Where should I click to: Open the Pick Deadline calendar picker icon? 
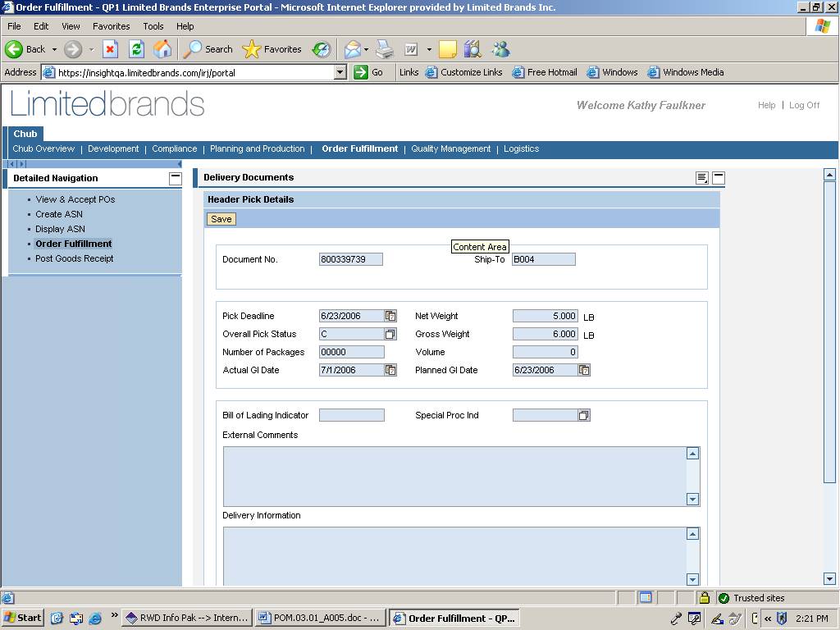(x=390, y=316)
